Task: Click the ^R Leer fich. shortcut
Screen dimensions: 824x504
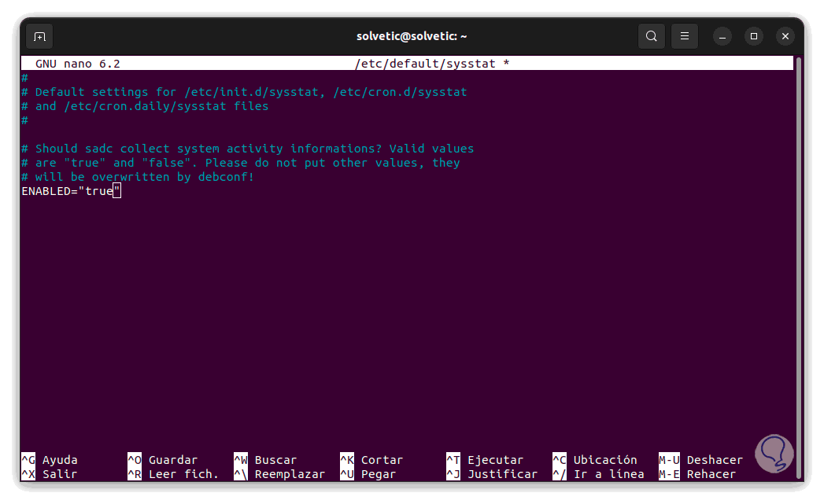Action: pyautogui.click(x=173, y=474)
